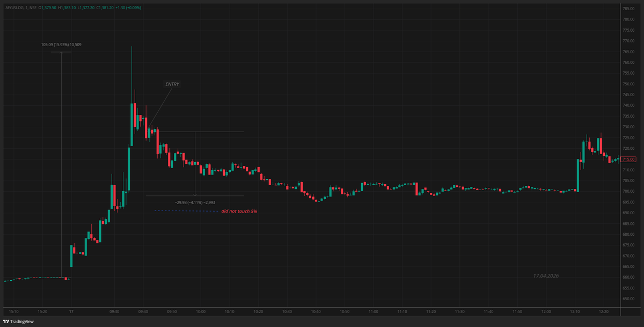Click the 715.00 current price label

628,159
